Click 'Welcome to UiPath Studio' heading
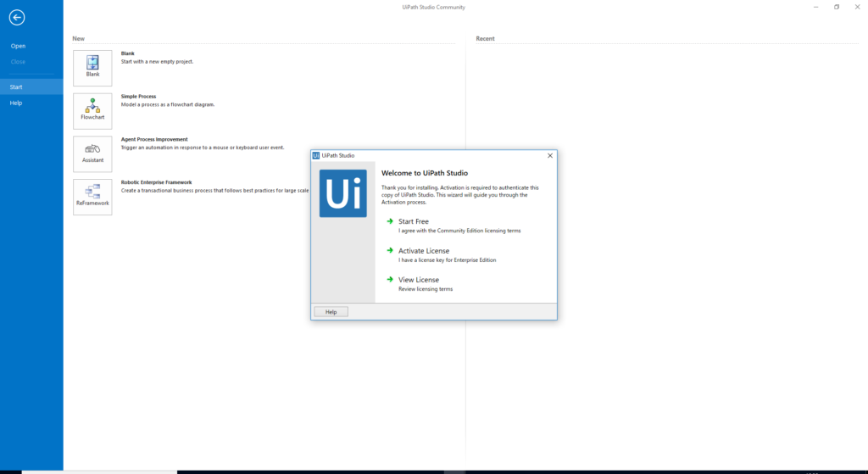 point(425,173)
